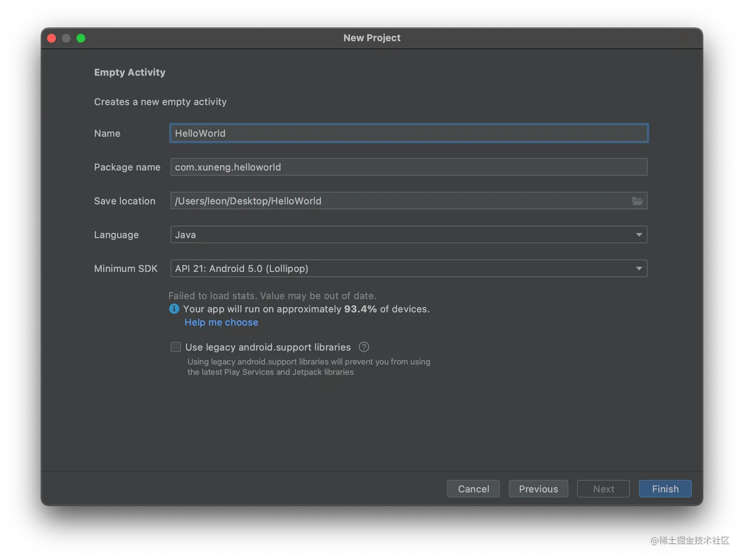The image size is (744, 560).
Task: Close the New Project window
Action: point(52,38)
